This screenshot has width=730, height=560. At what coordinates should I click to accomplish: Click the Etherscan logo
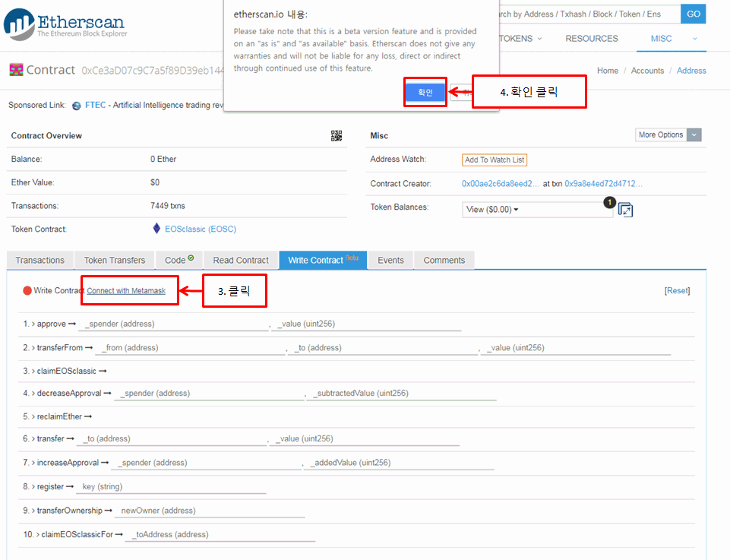click(x=65, y=24)
